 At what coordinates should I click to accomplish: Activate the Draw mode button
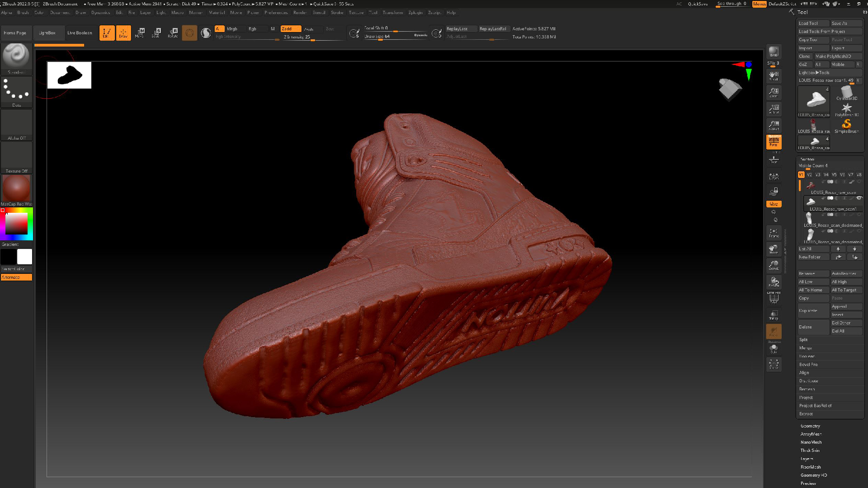tap(123, 33)
